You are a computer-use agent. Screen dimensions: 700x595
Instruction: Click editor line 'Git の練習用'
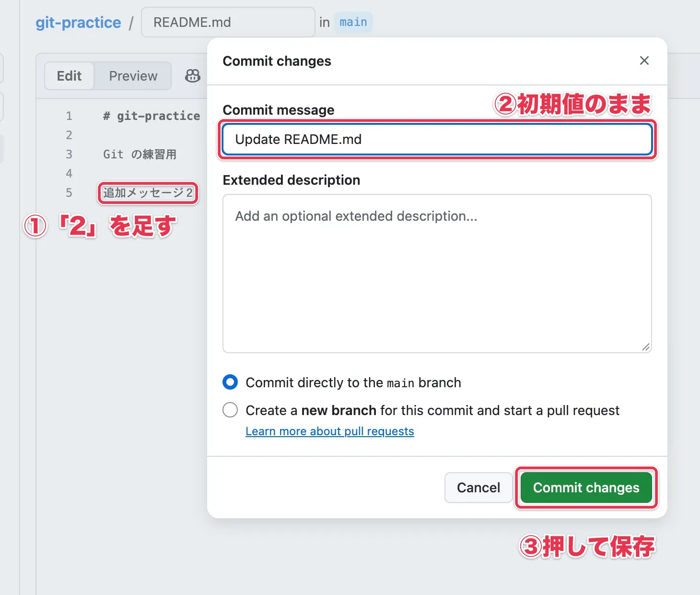pos(140,154)
